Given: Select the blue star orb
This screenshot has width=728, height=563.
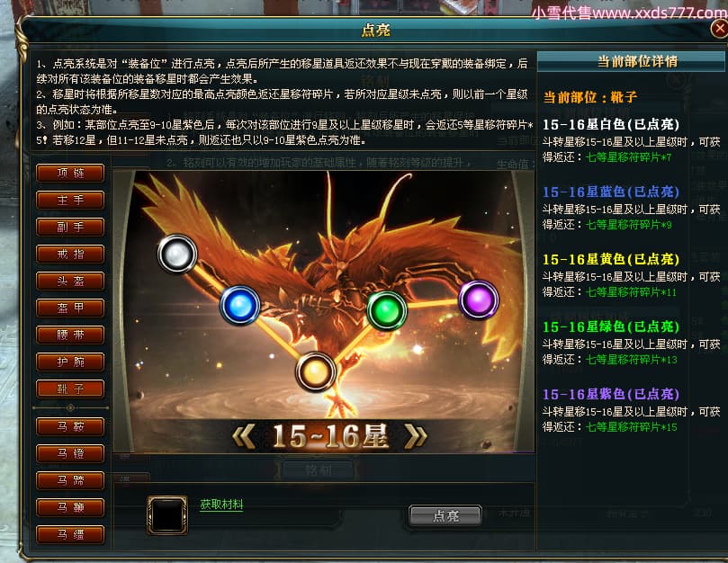Looking at the screenshot, I should click(239, 306).
